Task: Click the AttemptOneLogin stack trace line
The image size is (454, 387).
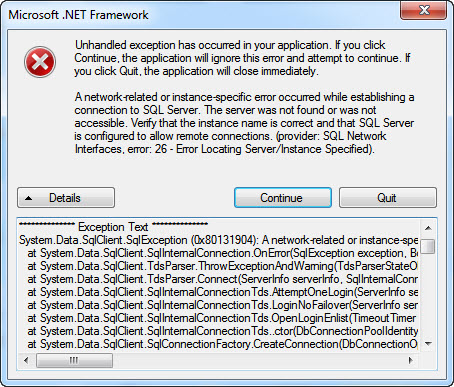Action: [223, 292]
